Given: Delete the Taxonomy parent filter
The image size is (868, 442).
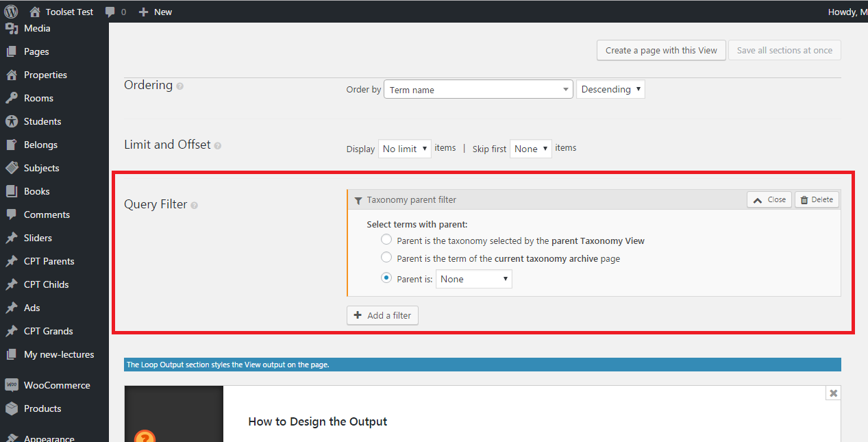Looking at the screenshot, I should click(816, 199).
